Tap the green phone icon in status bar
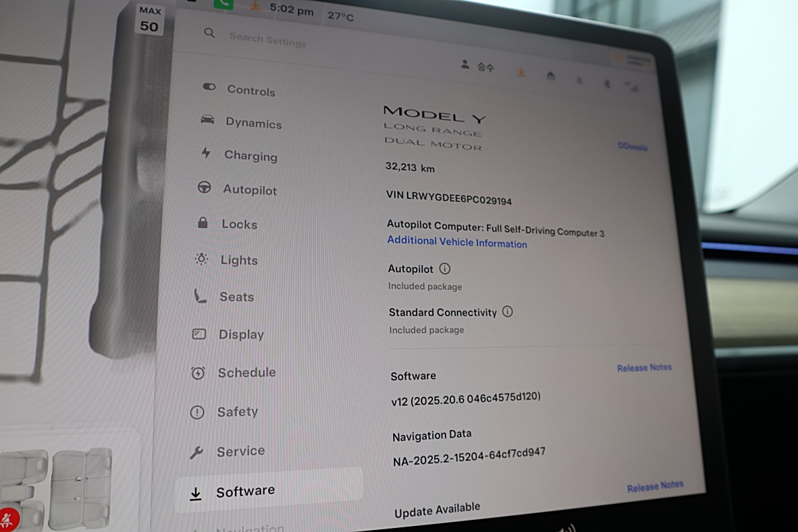Screen dimensions: 798x532 tap(223, 3)
